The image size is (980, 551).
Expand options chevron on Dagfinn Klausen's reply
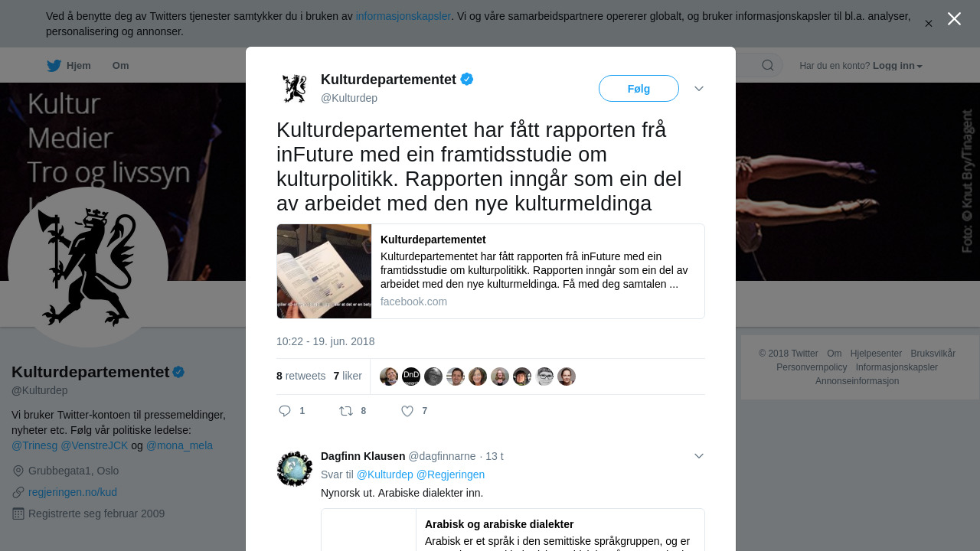[x=699, y=456]
